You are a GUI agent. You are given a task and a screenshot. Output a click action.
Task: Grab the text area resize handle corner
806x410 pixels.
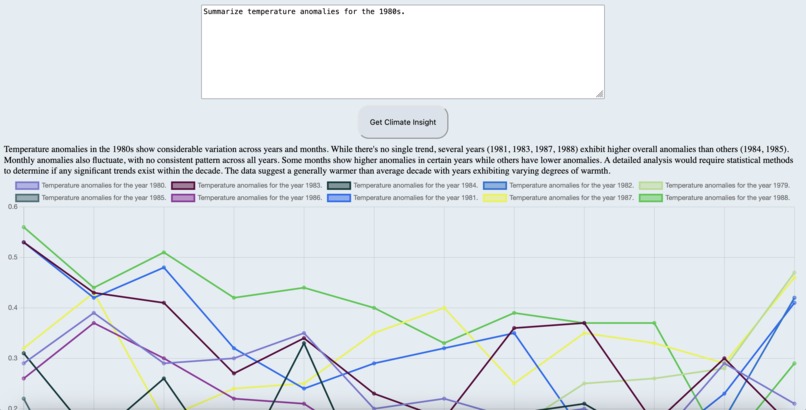point(599,94)
